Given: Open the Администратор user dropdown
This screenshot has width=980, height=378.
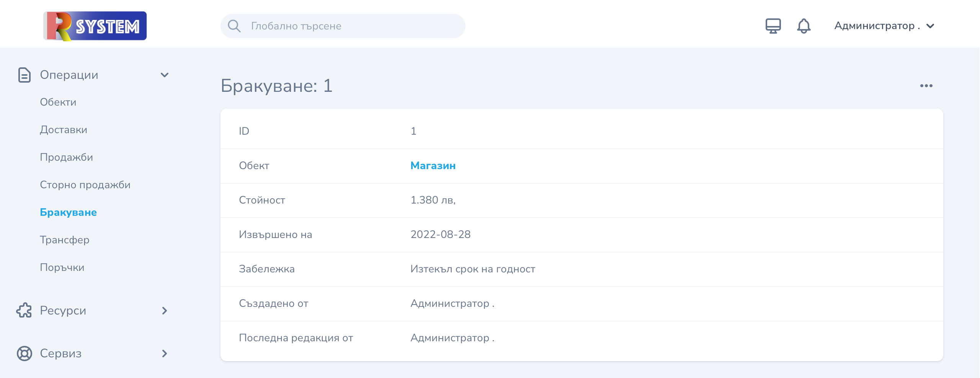Looking at the screenshot, I should 884,26.
